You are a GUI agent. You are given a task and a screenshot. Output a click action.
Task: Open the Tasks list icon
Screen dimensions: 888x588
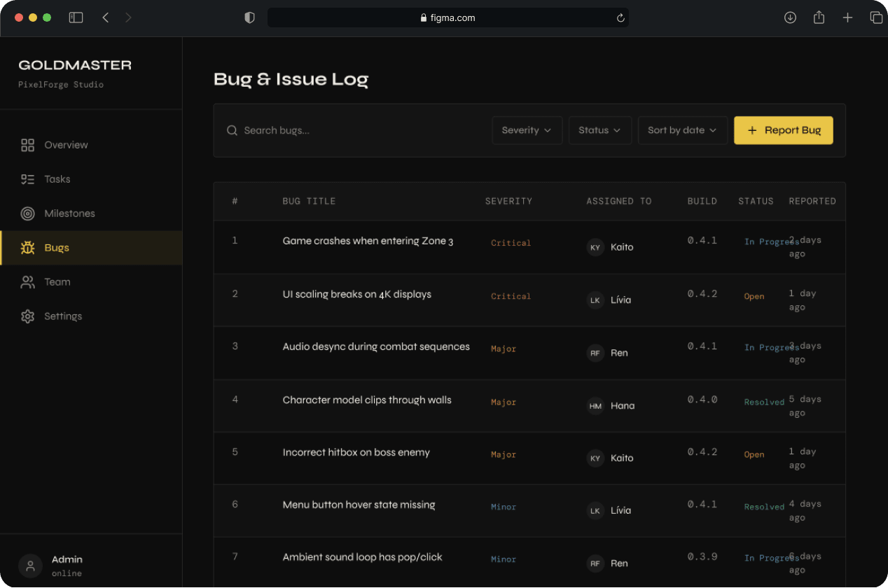coord(28,178)
